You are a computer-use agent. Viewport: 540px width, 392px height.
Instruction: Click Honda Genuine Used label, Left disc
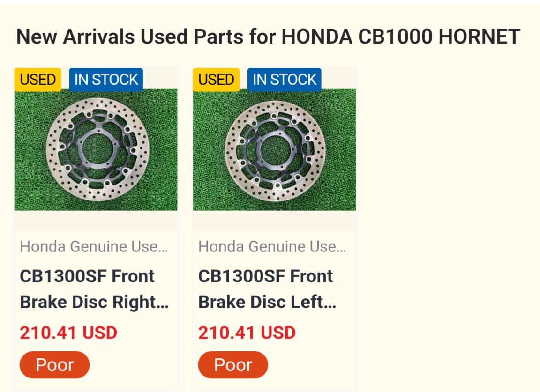pos(272,246)
